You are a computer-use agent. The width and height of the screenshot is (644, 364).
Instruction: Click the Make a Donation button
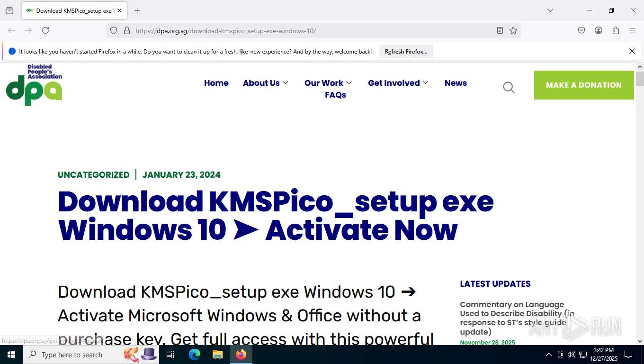click(x=584, y=85)
